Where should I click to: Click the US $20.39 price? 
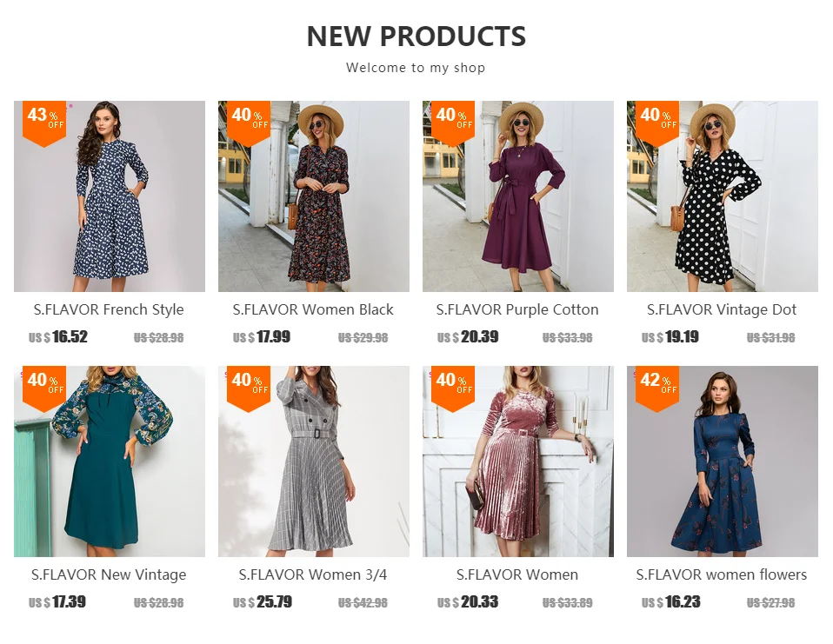point(468,337)
